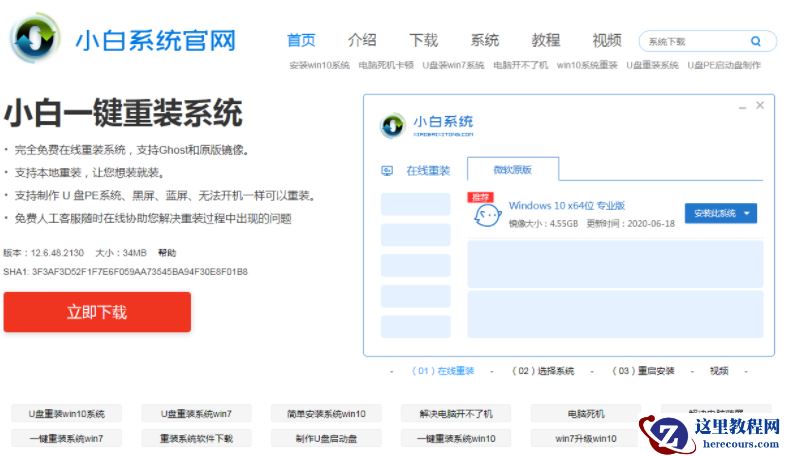Screen dimensions: 785x456
Task: Click the 电脑死机 tag
Action: tap(586, 413)
